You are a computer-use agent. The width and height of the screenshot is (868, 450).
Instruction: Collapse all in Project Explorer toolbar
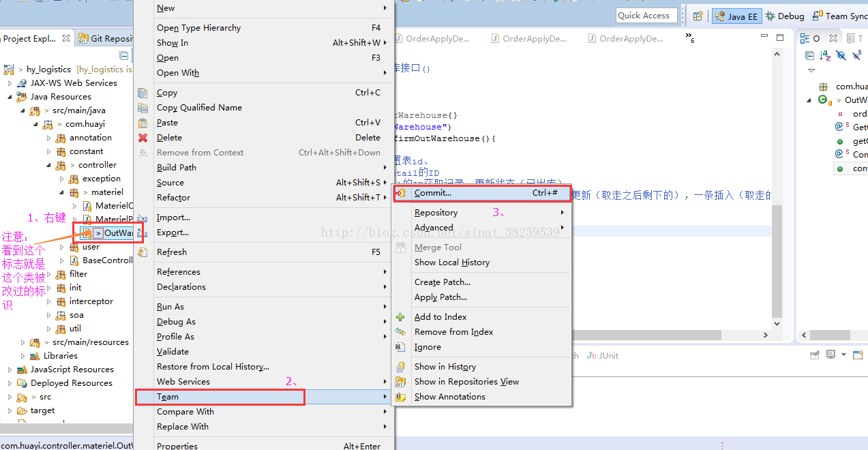tap(124, 55)
